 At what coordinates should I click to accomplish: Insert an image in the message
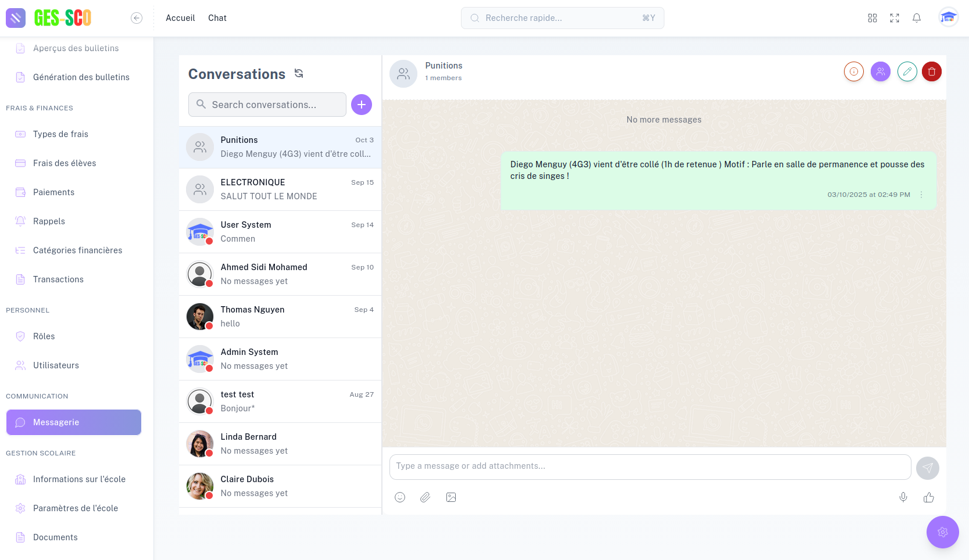451,497
